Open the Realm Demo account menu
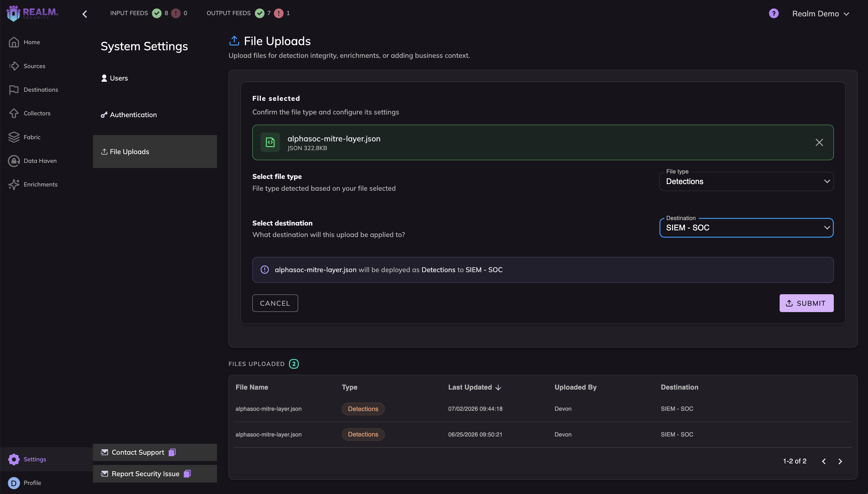The width and height of the screenshot is (868, 494). coord(820,14)
